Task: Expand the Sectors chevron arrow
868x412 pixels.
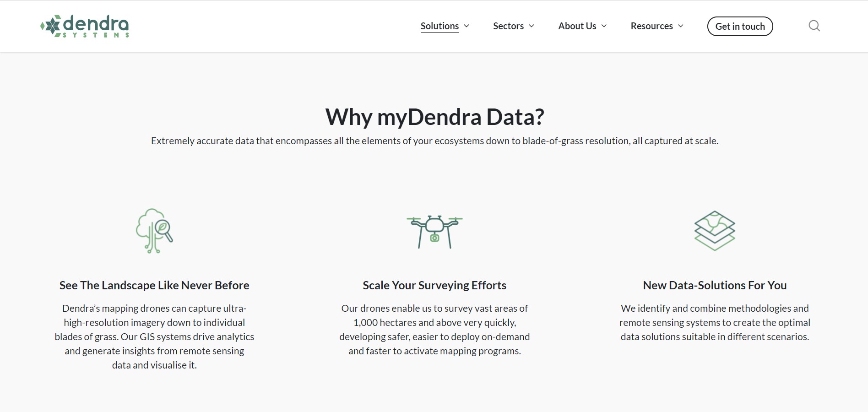Action: 532,26
